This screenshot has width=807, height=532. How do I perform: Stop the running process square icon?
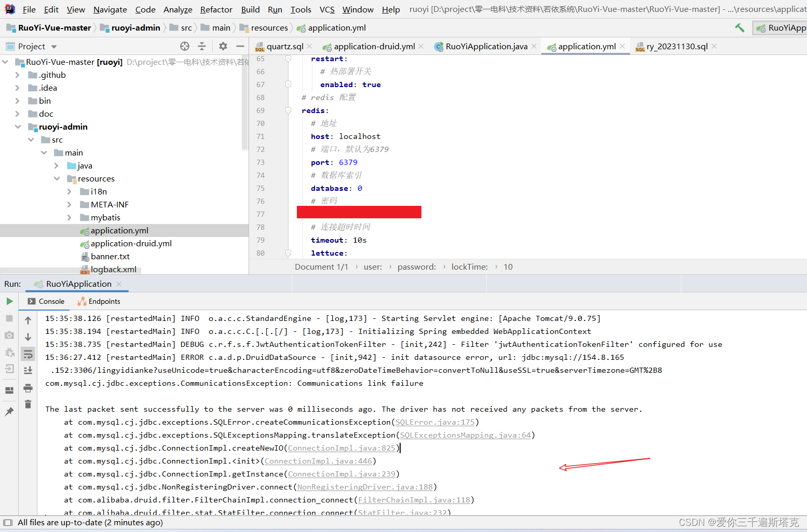(x=9, y=318)
